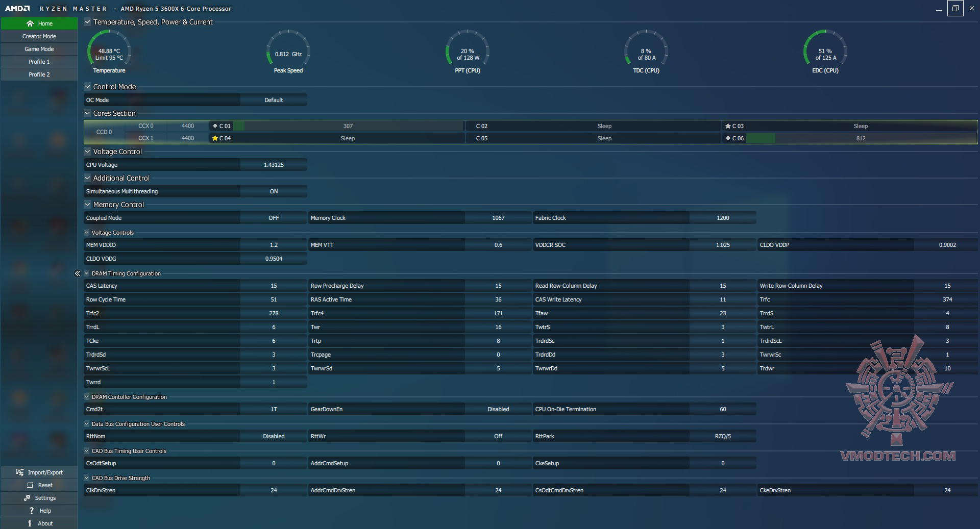Collapse Data Bus Configuration User Controls
This screenshot has width=980, height=529.
(87, 424)
